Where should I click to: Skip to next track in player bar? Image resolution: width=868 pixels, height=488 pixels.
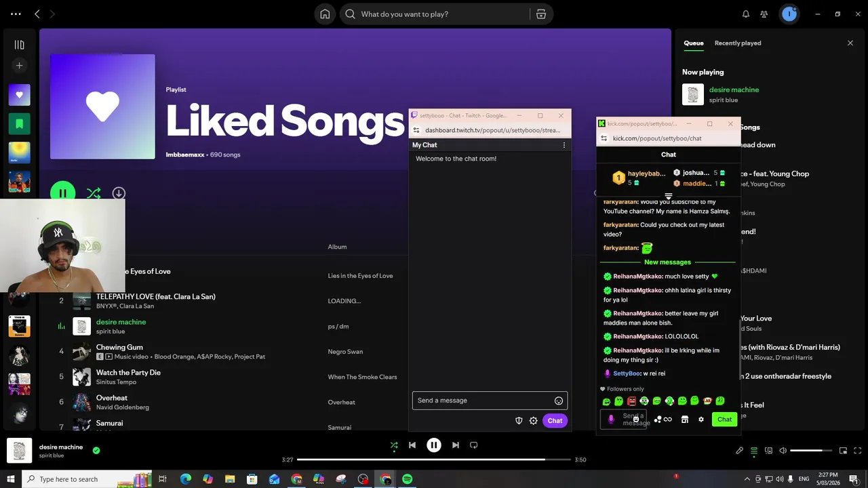point(456,445)
